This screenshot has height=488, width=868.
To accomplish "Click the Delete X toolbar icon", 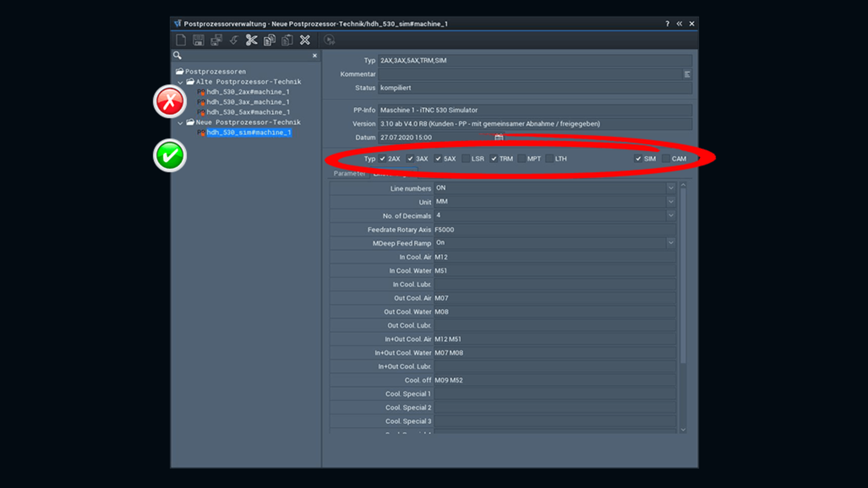I will click(305, 40).
